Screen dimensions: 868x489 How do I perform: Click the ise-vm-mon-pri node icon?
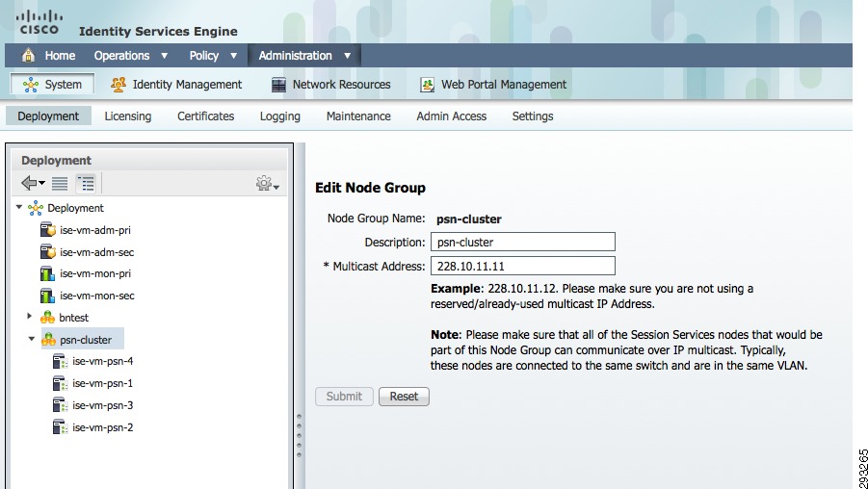(47, 273)
